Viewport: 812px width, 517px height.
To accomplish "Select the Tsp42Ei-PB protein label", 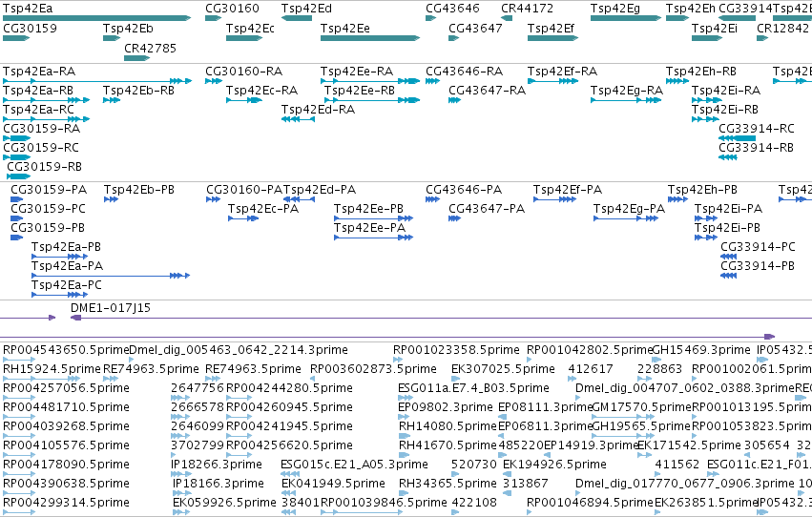I will (x=728, y=228).
